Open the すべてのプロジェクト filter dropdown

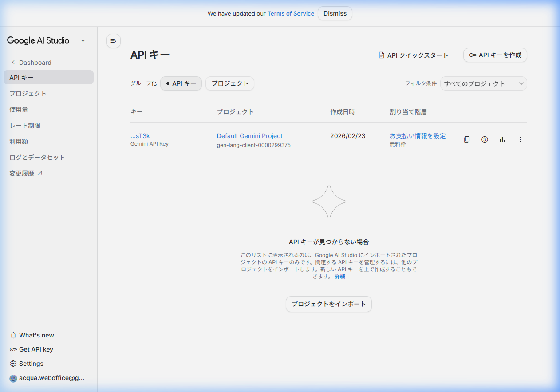(484, 83)
